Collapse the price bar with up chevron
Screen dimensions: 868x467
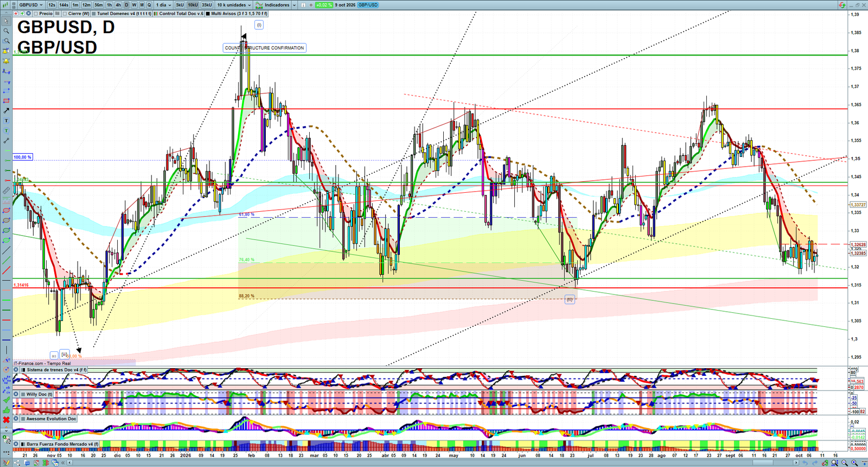7,13
